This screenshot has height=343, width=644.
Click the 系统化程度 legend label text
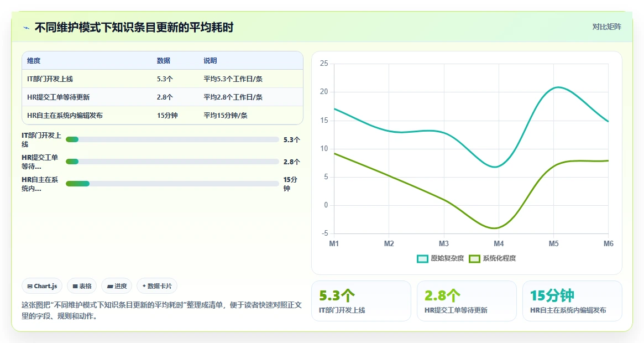(499, 258)
